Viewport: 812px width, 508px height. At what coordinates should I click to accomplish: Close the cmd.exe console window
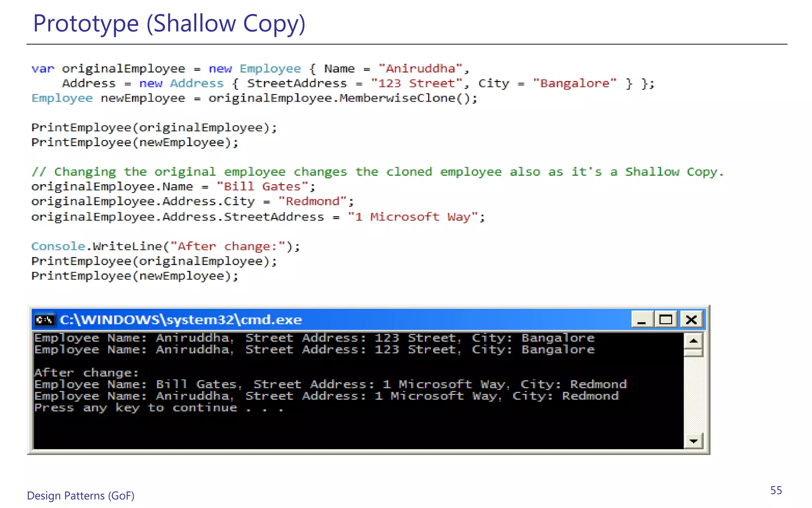pyautogui.click(x=691, y=320)
